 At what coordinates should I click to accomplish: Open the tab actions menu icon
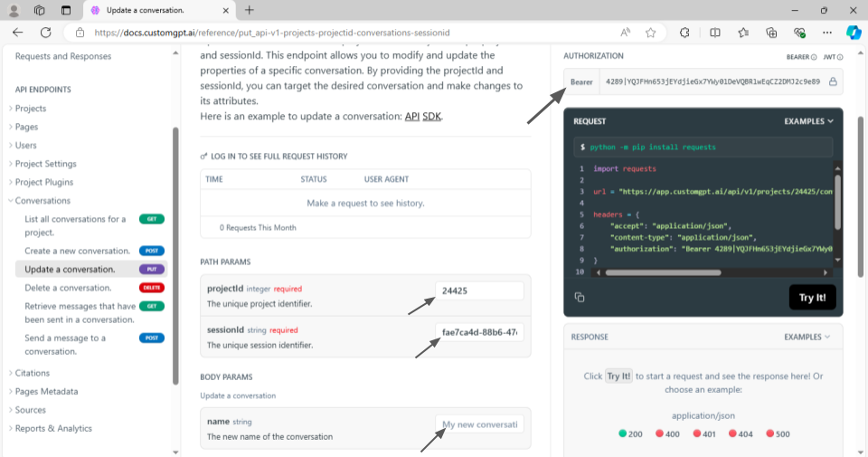pos(66,10)
